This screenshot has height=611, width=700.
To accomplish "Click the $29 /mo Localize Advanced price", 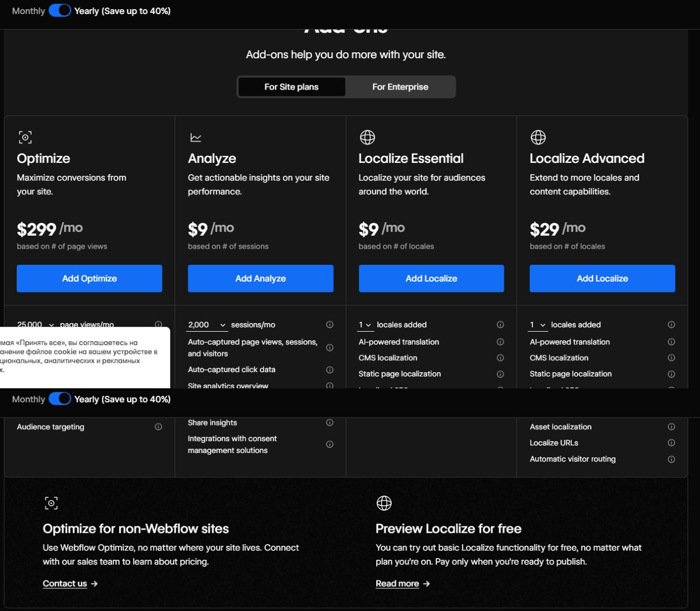I will [558, 229].
